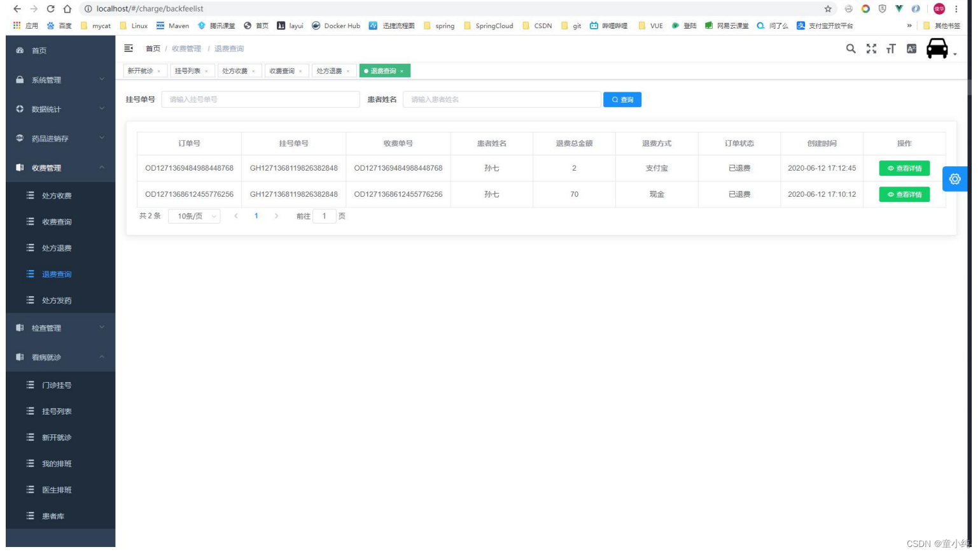Open the Maven bookmark
The height and width of the screenshot is (554, 980).
pos(172,25)
